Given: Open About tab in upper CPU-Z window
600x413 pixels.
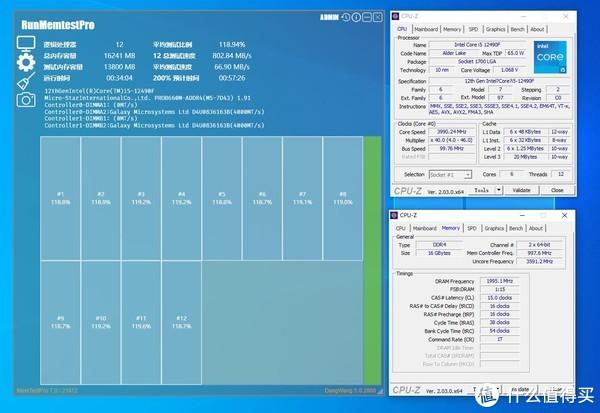Looking at the screenshot, I should [537, 29].
